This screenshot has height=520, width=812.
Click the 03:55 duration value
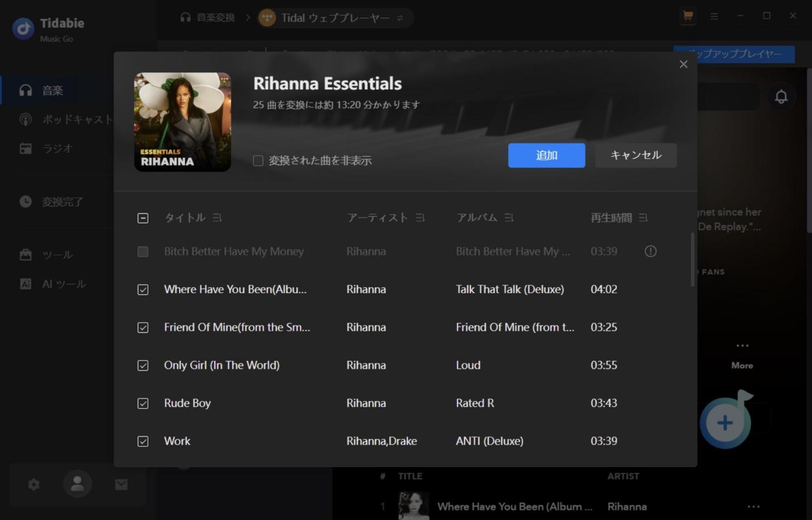604,365
